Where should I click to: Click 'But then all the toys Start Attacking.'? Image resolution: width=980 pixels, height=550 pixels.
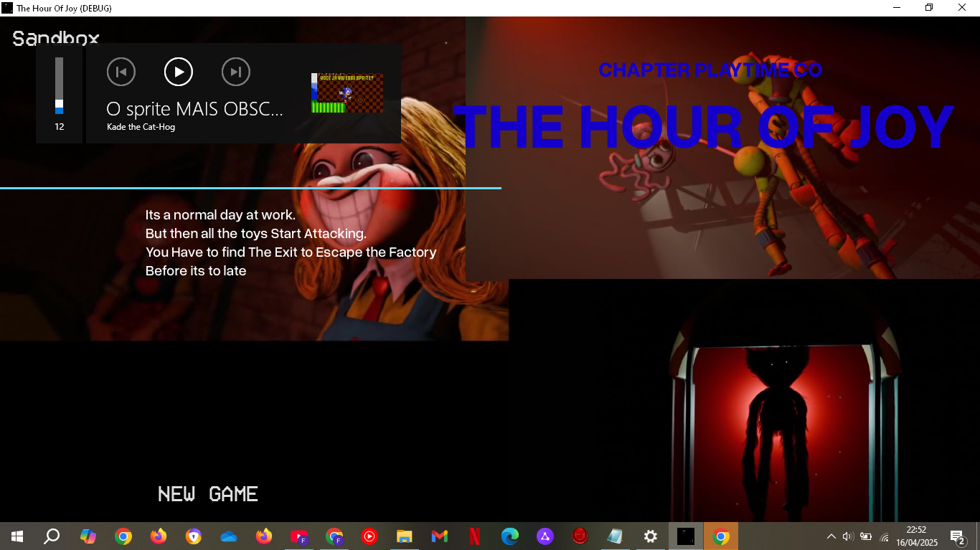pos(256,234)
